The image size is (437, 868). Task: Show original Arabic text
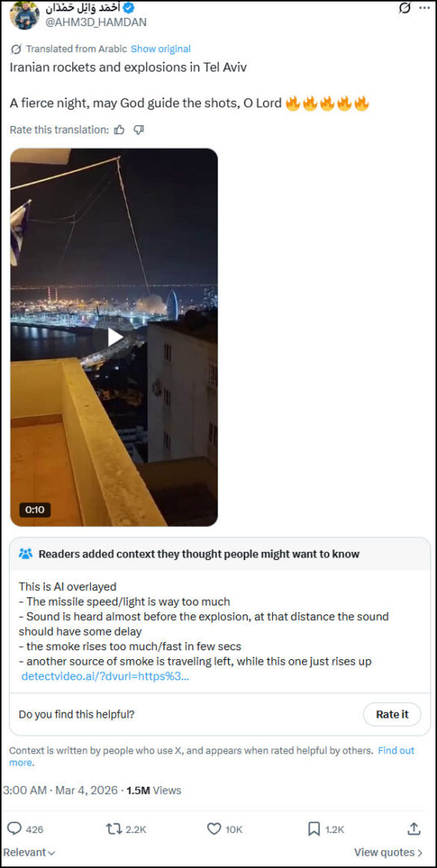click(160, 49)
